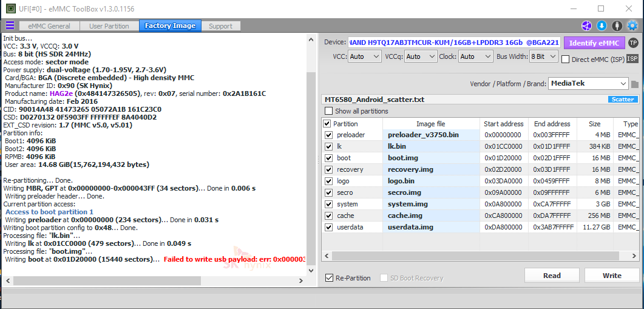This screenshot has width=644, height=309.
Task: Uncheck the logo partition checkbox
Action: pyautogui.click(x=328, y=181)
